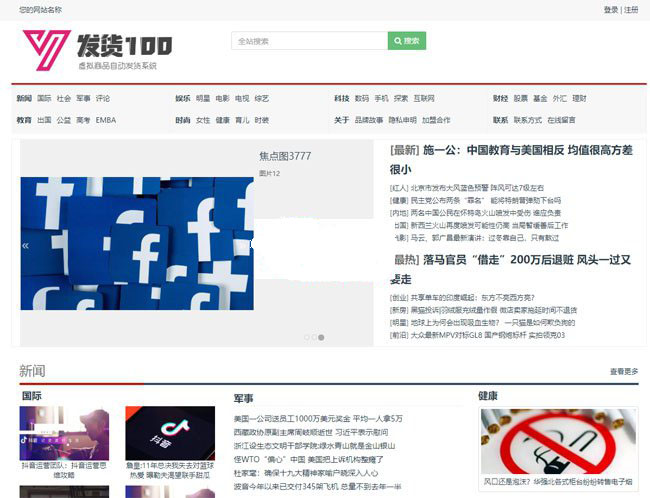Open the 女性 navigation link
650x498 pixels.
203,120
